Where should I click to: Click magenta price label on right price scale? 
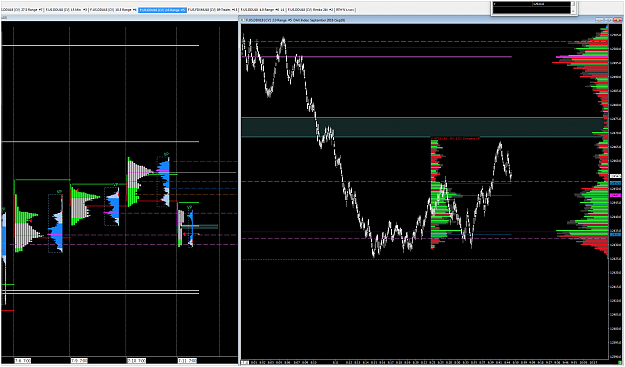616,195
